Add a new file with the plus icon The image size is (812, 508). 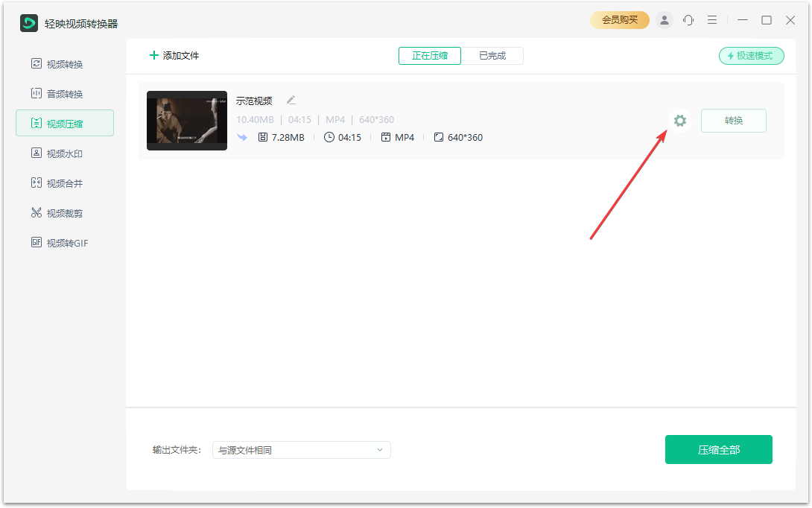pyautogui.click(x=174, y=55)
